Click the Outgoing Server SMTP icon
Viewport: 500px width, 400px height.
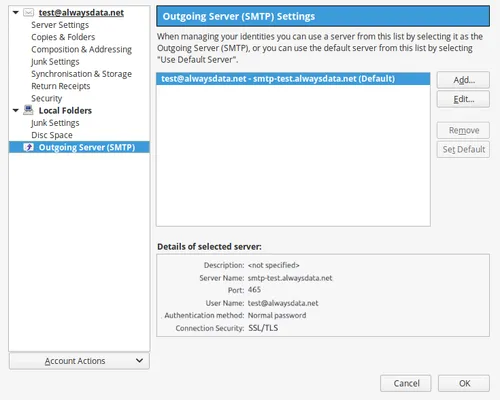(x=28, y=147)
